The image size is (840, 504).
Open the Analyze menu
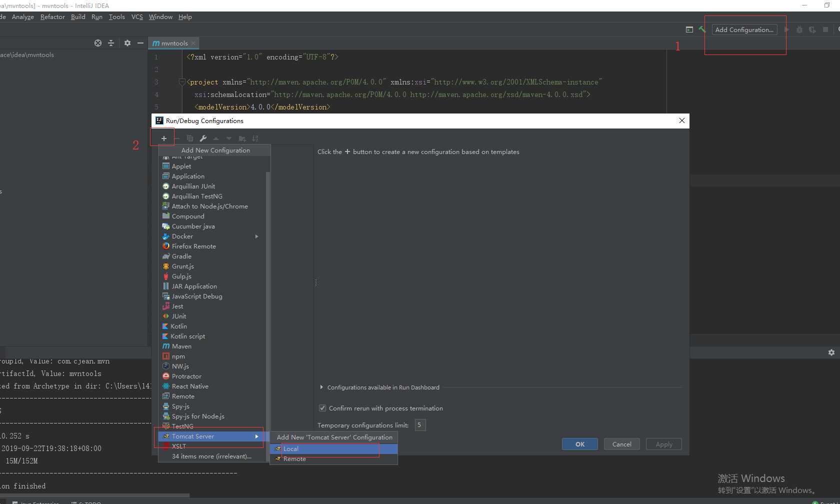pyautogui.click(x=23, y=16)
